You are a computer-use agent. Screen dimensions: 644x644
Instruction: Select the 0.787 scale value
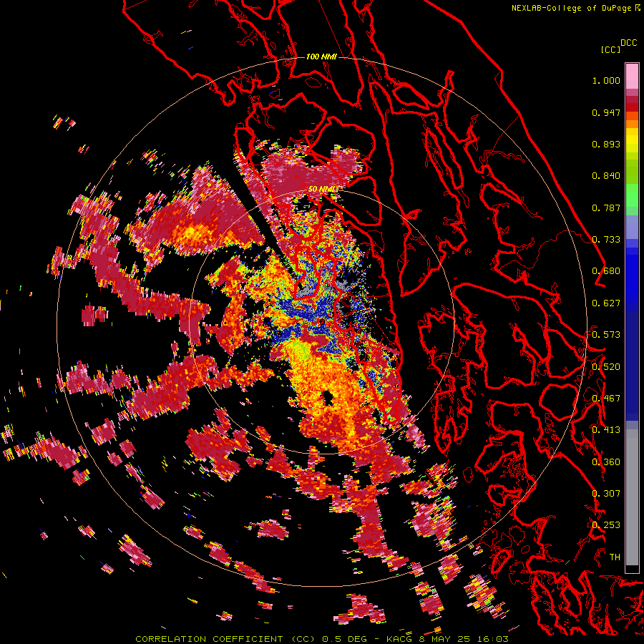[606, 208]
